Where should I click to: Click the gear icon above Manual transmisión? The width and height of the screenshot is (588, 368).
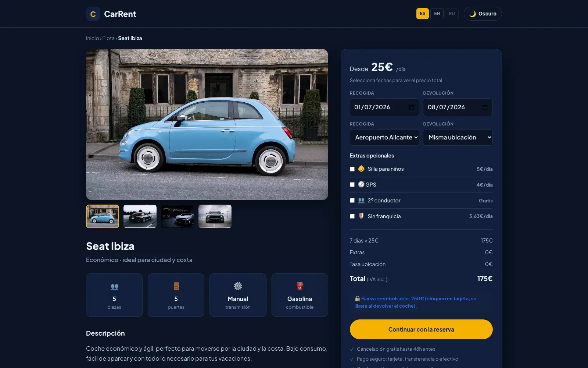pyautogui.click(x=238, y=286)
